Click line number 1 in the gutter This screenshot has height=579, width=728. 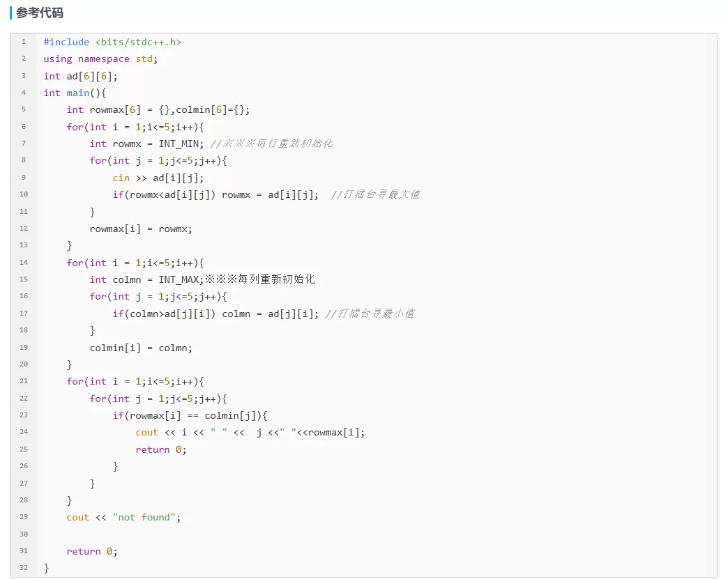pyautogui.click(x=24, y=42)
